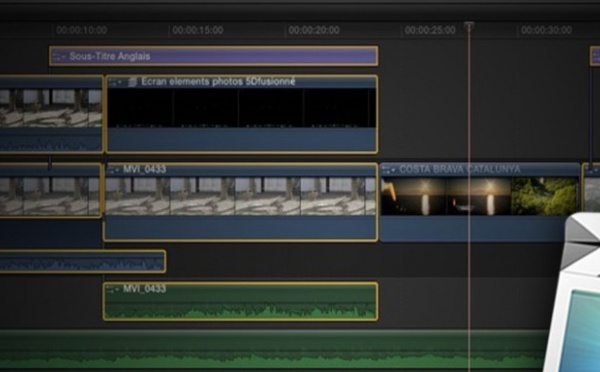The width and height of the screenshot is (600, 372).
Task: Open clip menu icon on Ecran elements clip
Action: [115, 82]
